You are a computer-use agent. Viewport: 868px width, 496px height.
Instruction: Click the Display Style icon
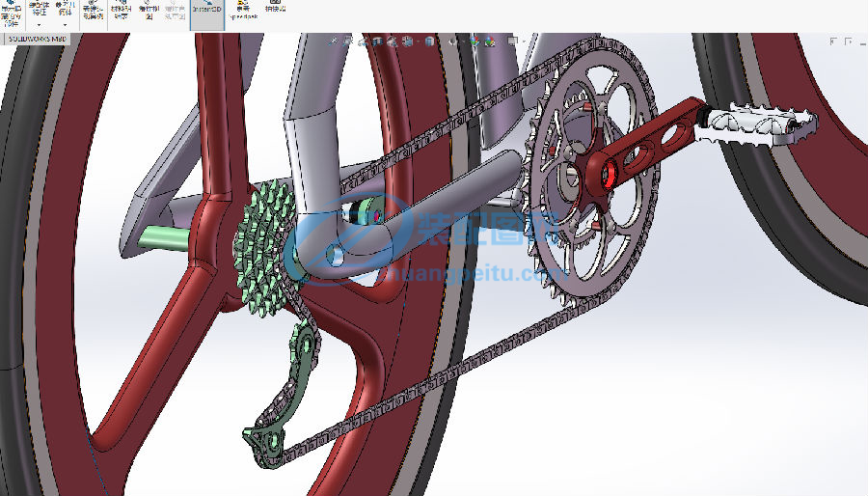(430, 41)
